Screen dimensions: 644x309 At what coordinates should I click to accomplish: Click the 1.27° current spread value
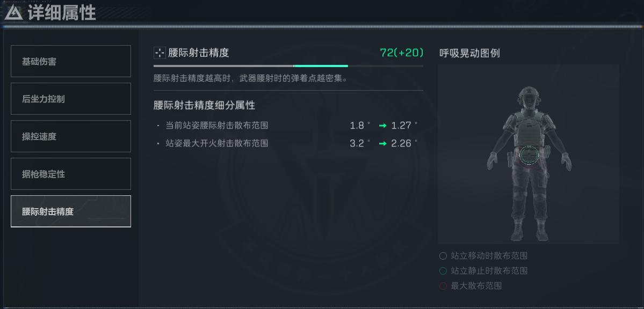pyautogui.click(x=404, y=126)
